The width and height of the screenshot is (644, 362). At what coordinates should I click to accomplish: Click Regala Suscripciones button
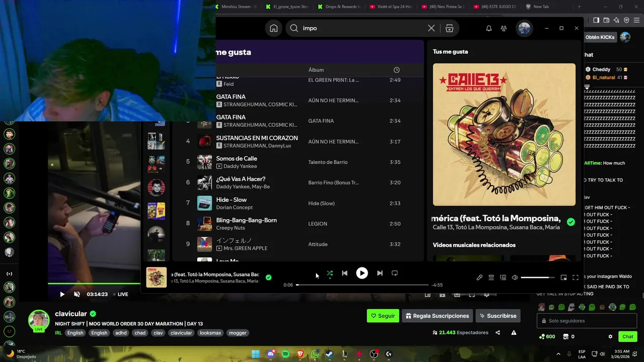click(x=437, y=316)
